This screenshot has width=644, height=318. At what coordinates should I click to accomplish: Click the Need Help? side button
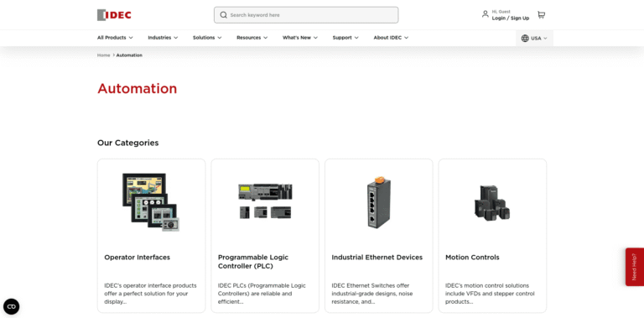tap(635, 267)
